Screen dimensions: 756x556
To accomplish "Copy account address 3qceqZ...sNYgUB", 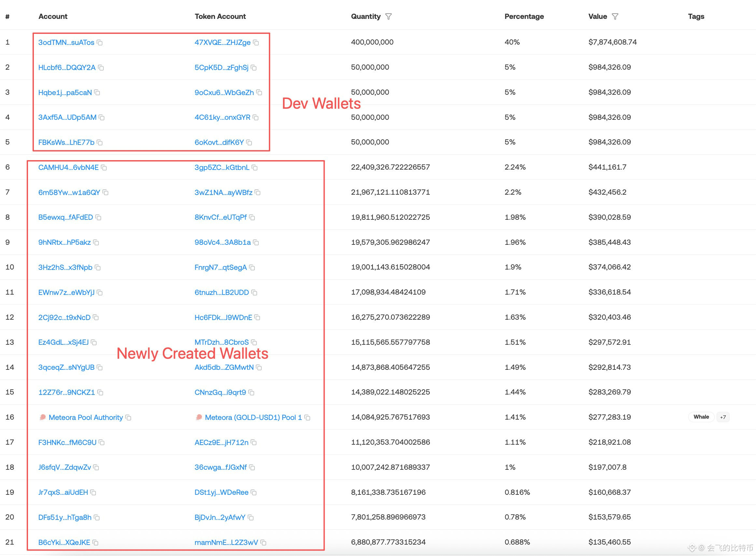I will [100, 368].
